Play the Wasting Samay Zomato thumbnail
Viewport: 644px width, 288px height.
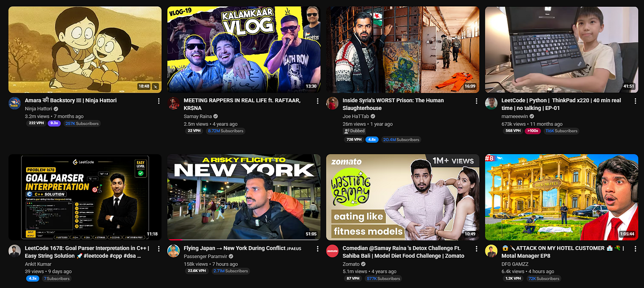pos(403,197)
